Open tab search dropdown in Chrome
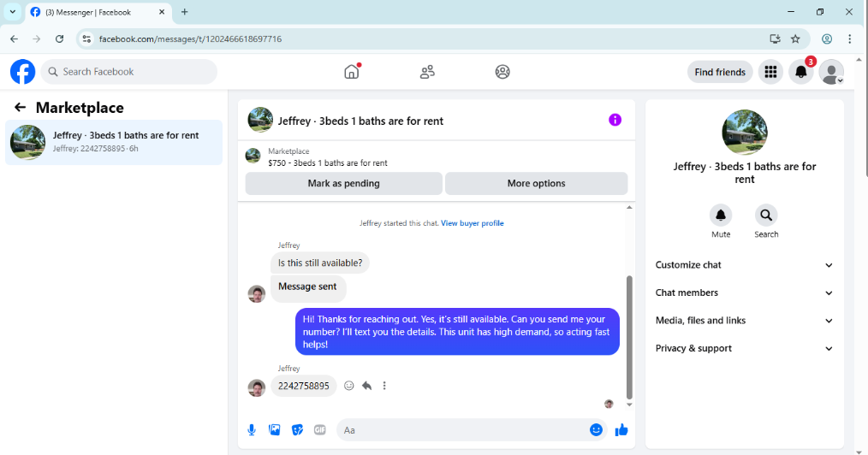Screen dimensions: 868x455 click(12, 12)
